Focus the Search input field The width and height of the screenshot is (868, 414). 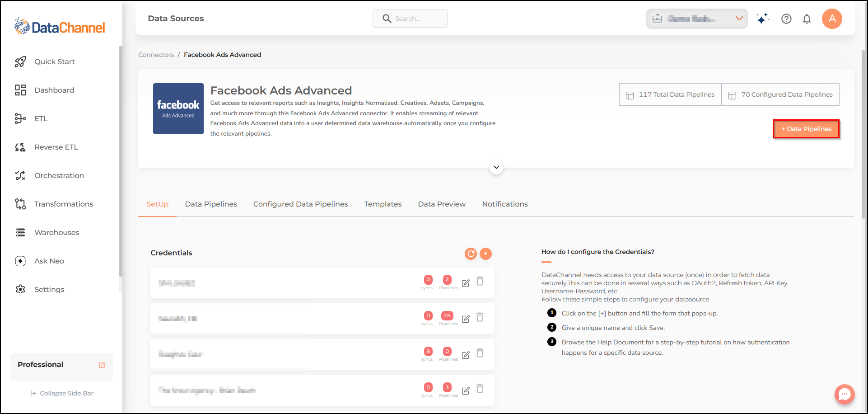[x=410, y=19]
